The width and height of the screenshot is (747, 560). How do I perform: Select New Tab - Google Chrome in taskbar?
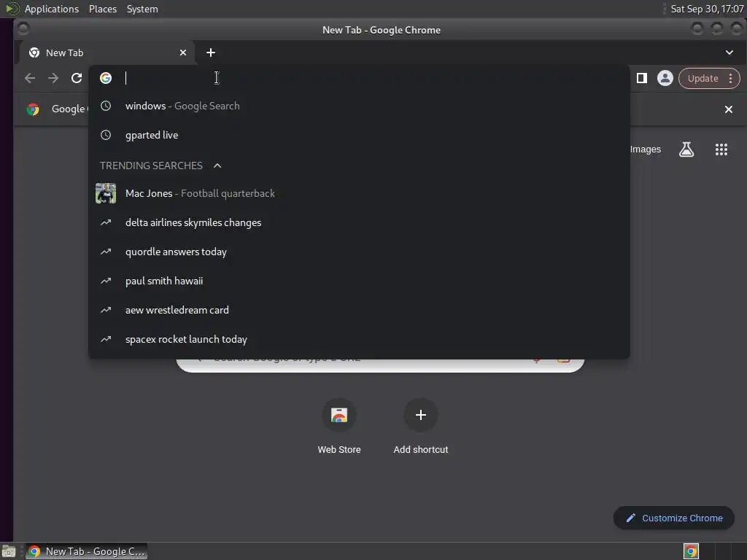pyautogui.click(x=86, y=551)
